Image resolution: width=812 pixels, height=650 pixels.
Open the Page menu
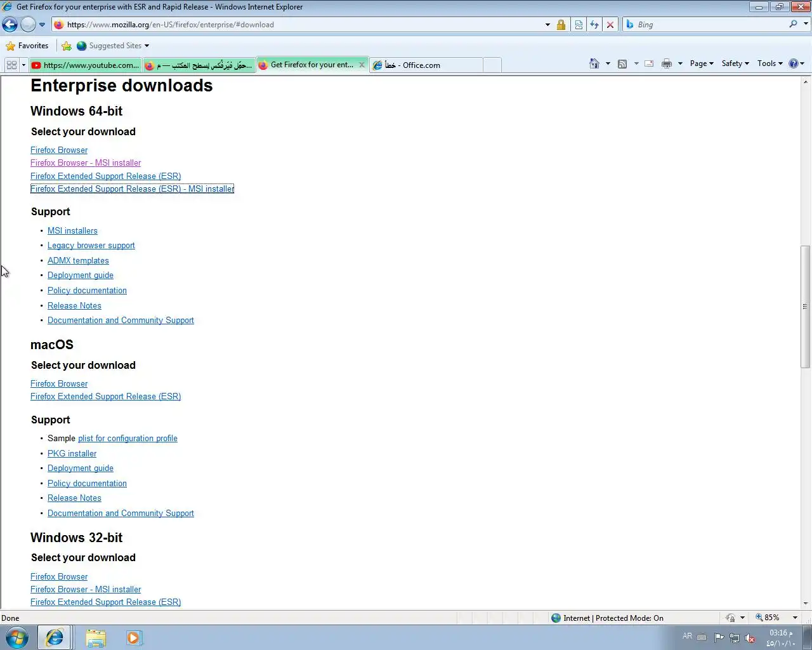[702, 63]
